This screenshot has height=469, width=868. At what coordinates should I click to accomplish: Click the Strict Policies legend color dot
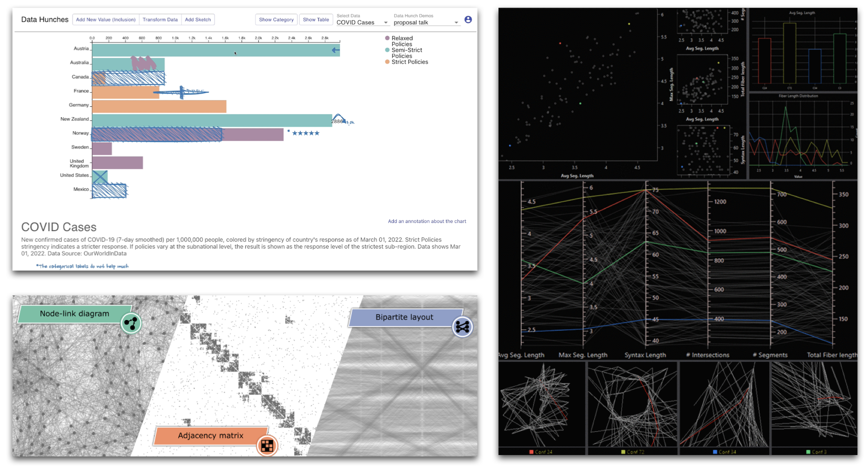pos(387,61)
